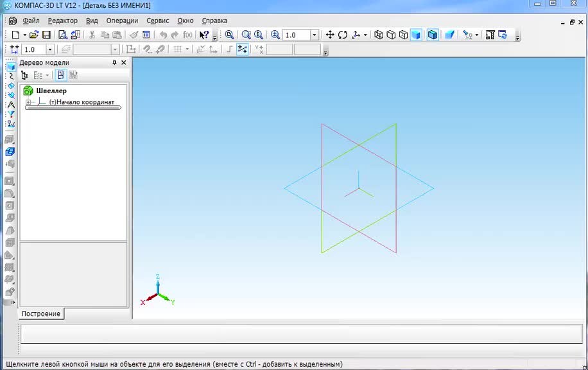The width and height of the screenshot is (588, 370).
Task: Expand standard toolbar overflow chevron after help icon
Action: pos(214,37)
